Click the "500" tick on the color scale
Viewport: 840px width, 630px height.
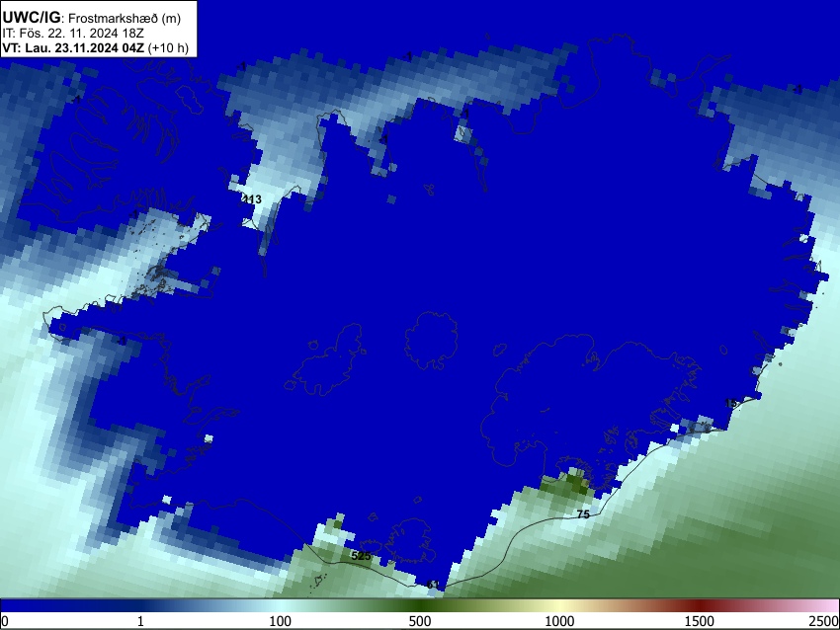click(x=420, y=621)
